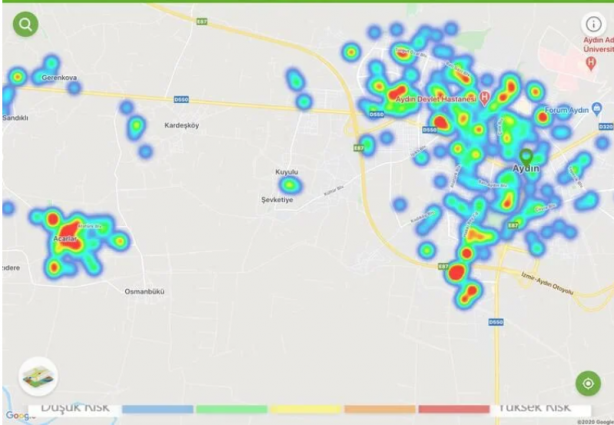This screenshot has height=425, width=614.
Task: Click the Düşük Risk legend label
Action: [x=75, y=408]
